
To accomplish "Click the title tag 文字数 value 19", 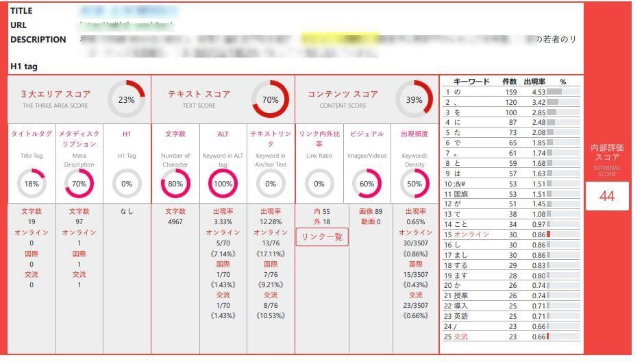I will click(x=32, y=222).
